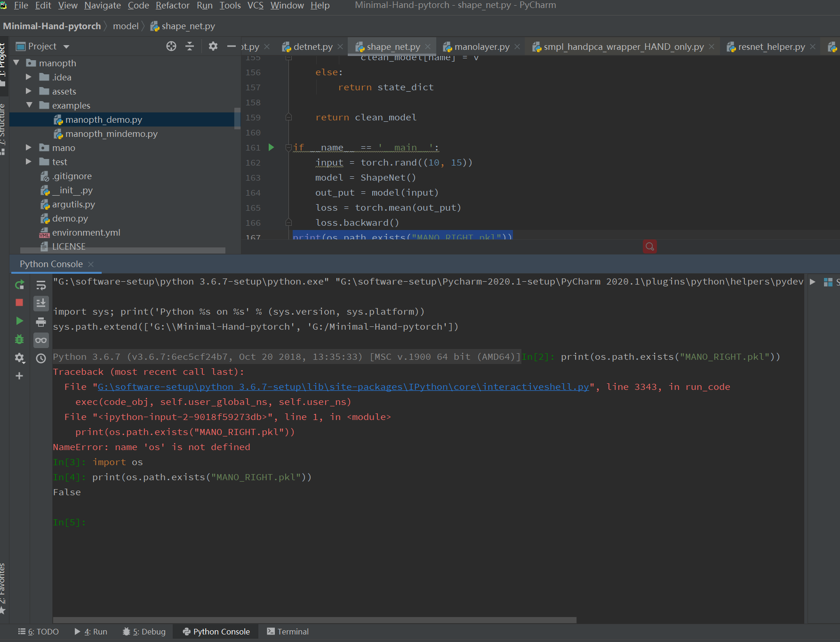This screenshot has width=840, height=642.
Task: Open the Debug tool window
Action: 144,632
